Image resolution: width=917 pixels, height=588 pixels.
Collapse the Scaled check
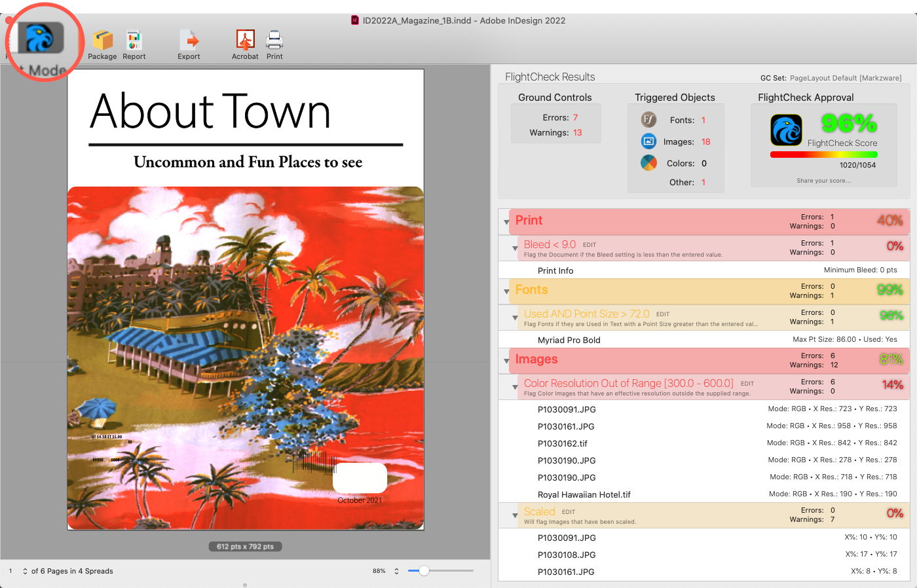(515, 515)
